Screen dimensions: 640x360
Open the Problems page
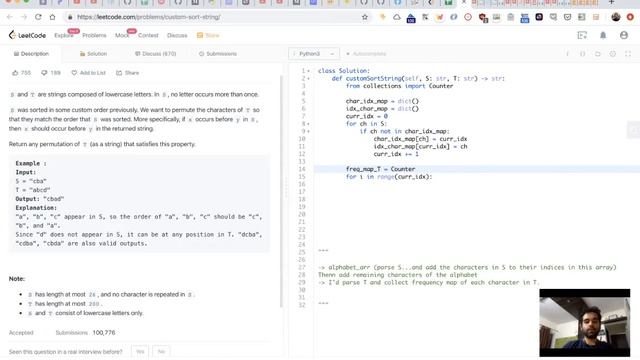click(x=94, y=36)
